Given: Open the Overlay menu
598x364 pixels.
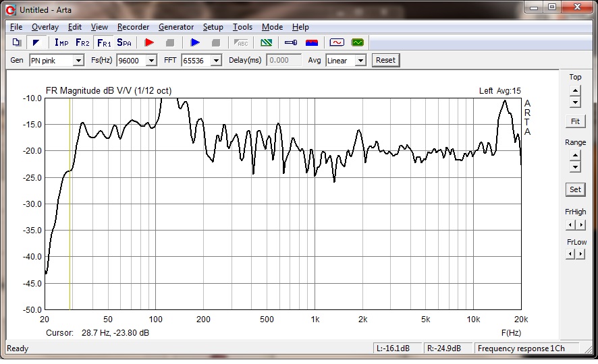Looking at the screenshot, I should pos(45,27).
